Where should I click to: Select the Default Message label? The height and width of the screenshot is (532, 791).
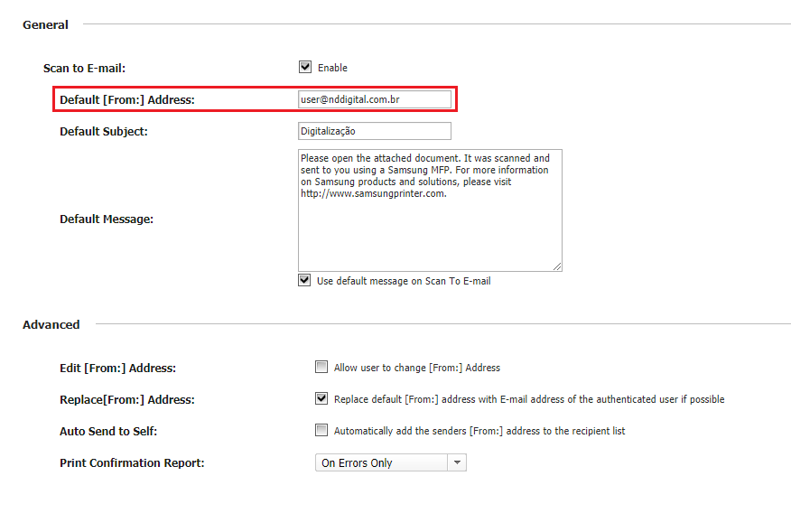tap(107, 219)
